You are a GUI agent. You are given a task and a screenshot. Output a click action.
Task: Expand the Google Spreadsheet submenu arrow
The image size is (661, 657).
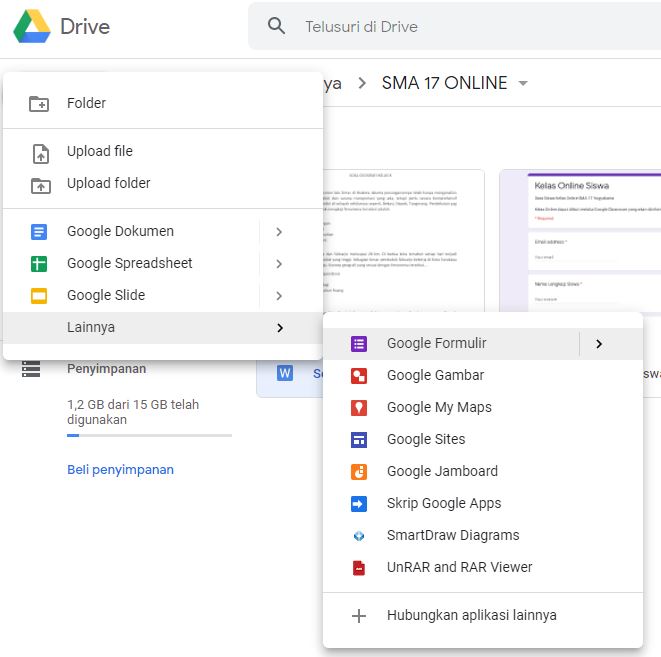(279, 264)
